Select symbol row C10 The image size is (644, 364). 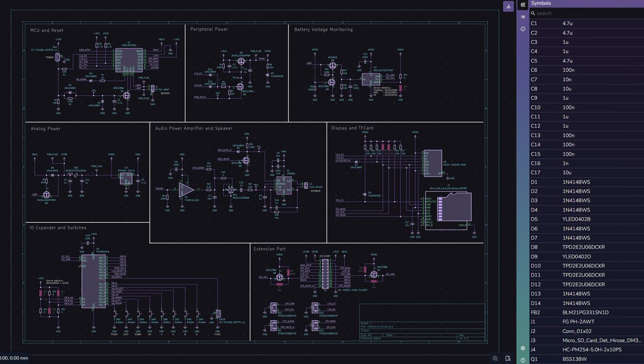tap(587, 107)
